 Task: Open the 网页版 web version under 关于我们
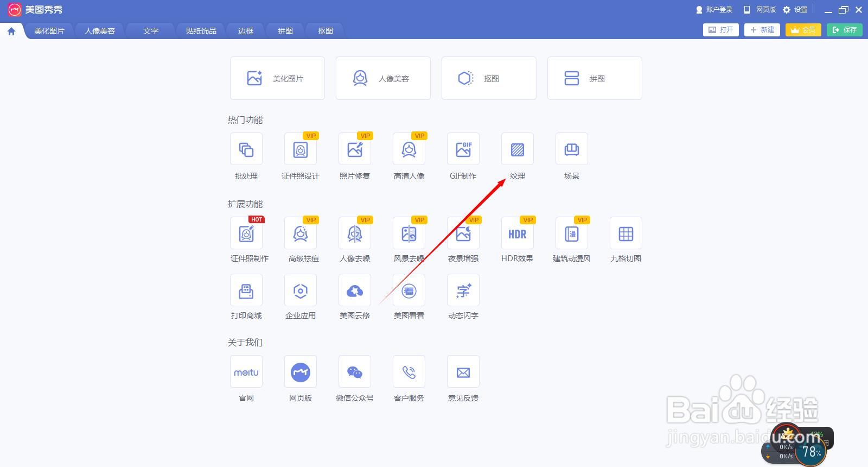click(x=301, y=372)
